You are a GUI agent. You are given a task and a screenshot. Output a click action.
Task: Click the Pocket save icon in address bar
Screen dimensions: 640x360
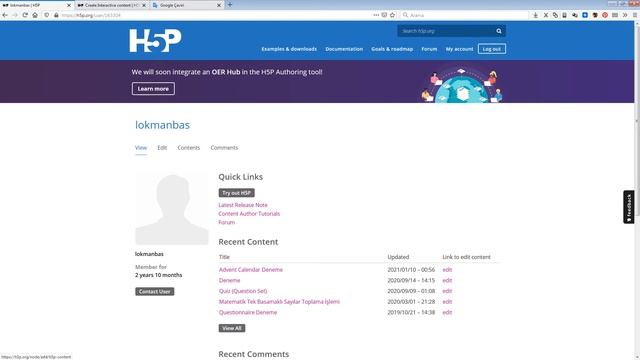click(384, 15)
